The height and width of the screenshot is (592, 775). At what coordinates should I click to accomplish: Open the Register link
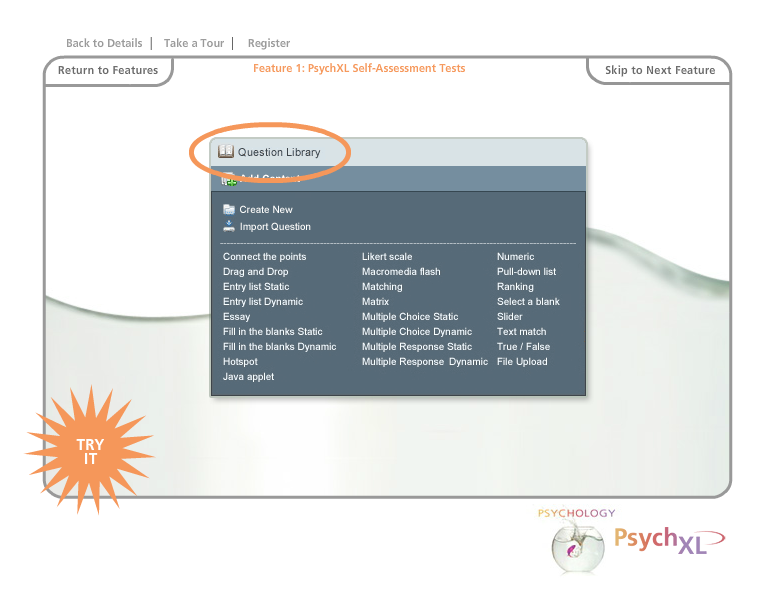click(269, 43)
